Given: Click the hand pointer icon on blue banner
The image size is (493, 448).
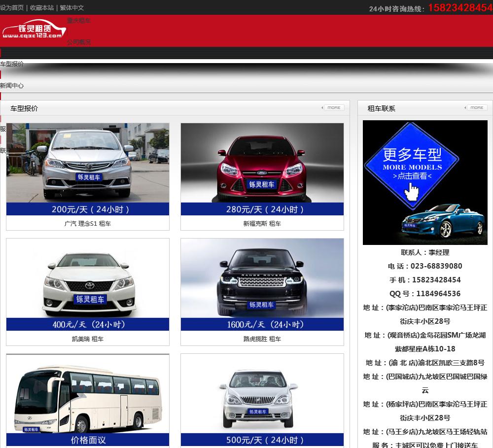Looking at the screenshot, I should 412,191.
